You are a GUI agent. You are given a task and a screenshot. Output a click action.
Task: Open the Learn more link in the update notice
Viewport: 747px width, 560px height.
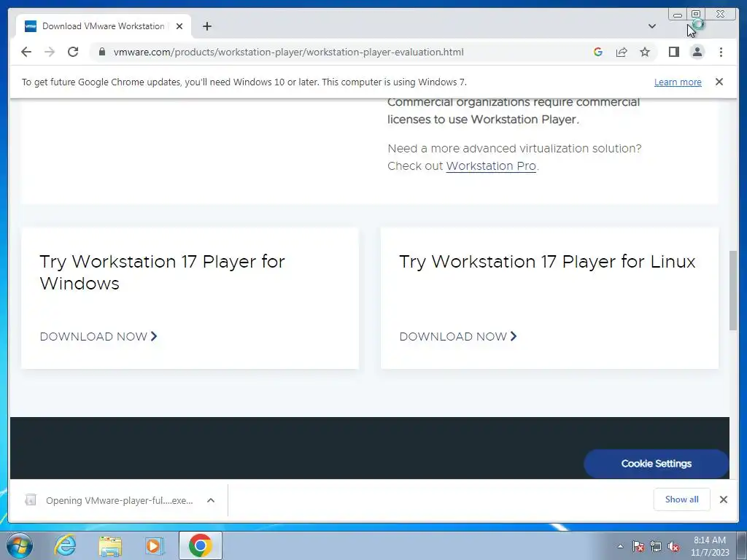pos(678,82)
